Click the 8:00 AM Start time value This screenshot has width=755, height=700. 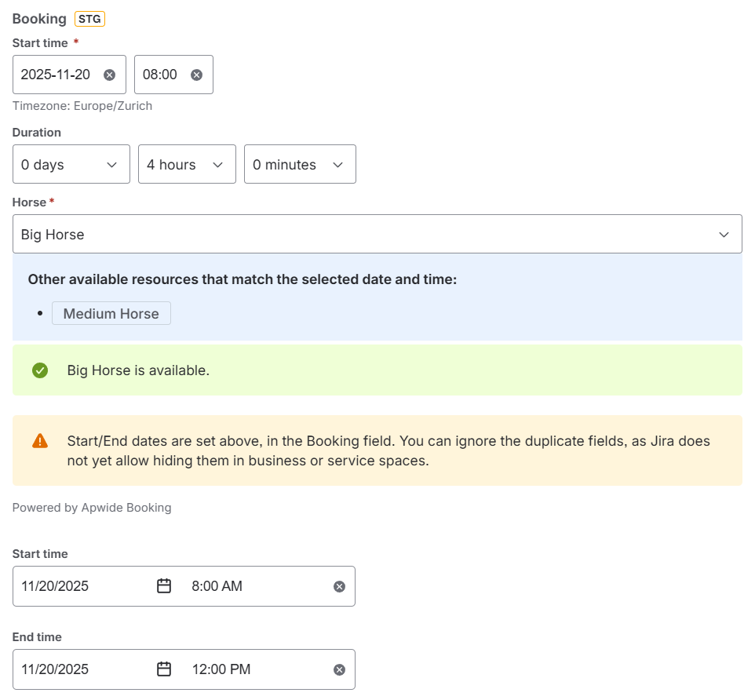coord(217,586)
